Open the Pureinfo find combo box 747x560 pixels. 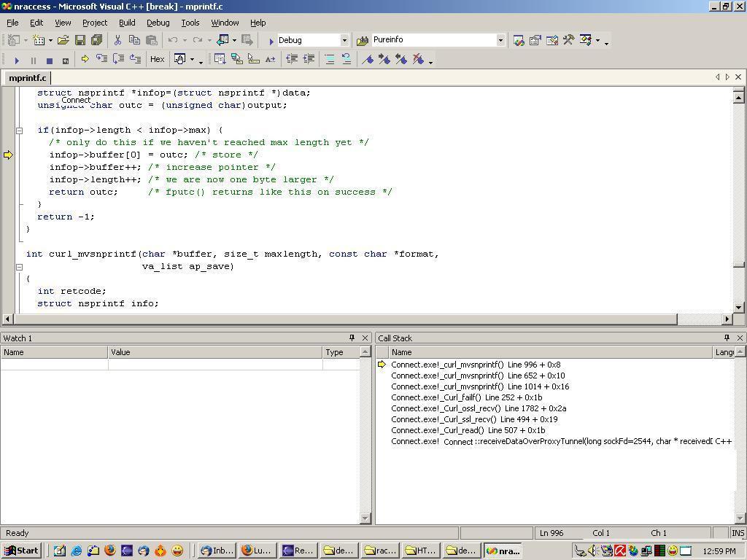point(500,41)
